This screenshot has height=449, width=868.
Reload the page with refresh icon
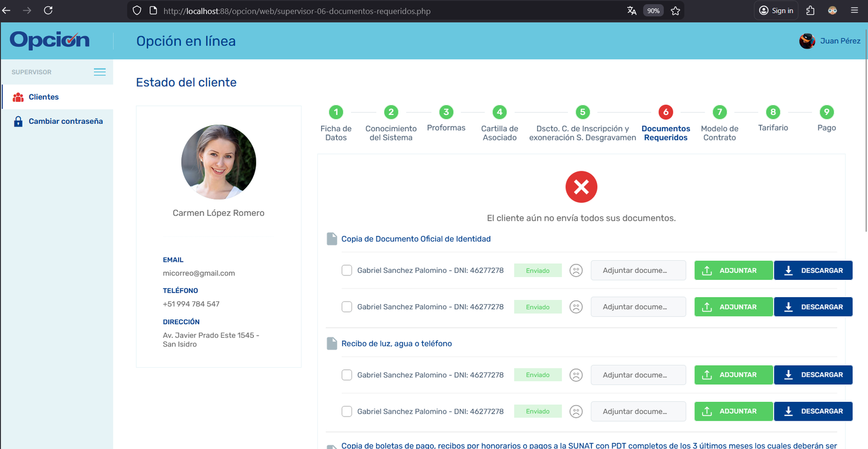tap(48, 10)
